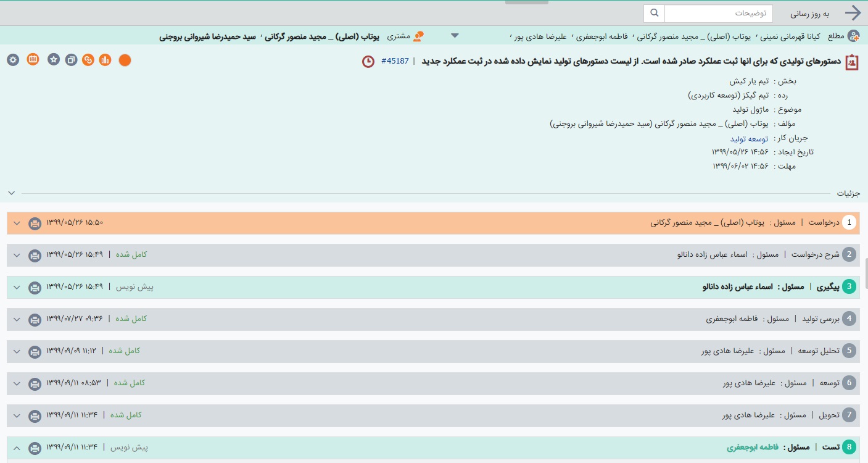Print the توسعه step row

35,383
